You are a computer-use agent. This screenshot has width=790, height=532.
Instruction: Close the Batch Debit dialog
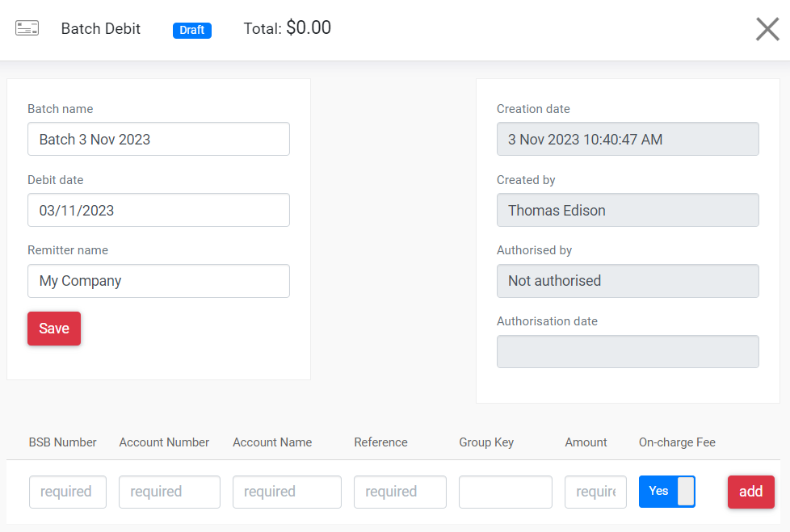pos(767,29)
